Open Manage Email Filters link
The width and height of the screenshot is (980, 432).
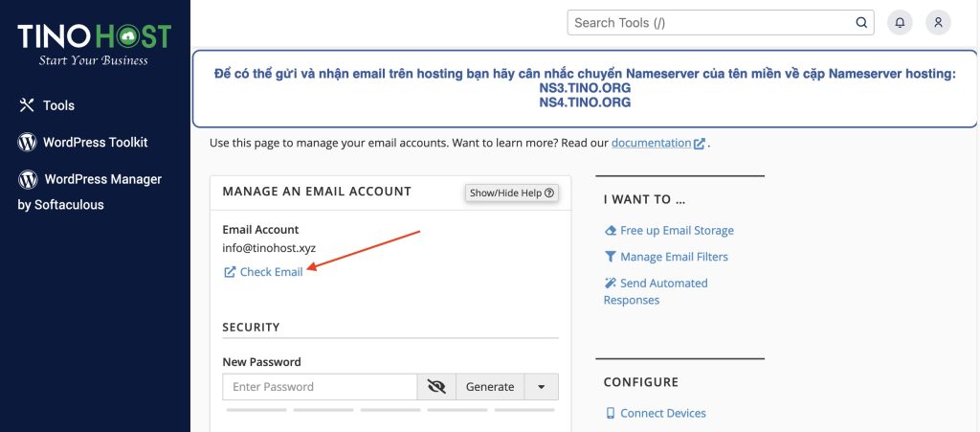point(674,257)
